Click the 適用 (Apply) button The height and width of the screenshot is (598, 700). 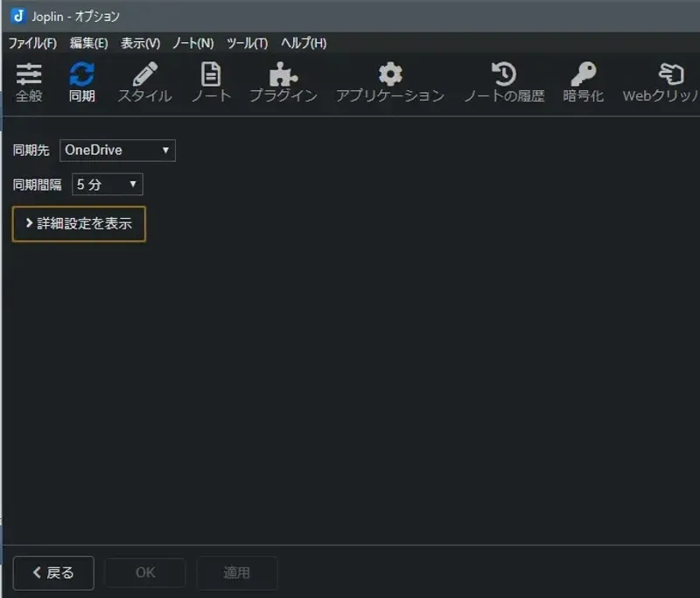236,573
